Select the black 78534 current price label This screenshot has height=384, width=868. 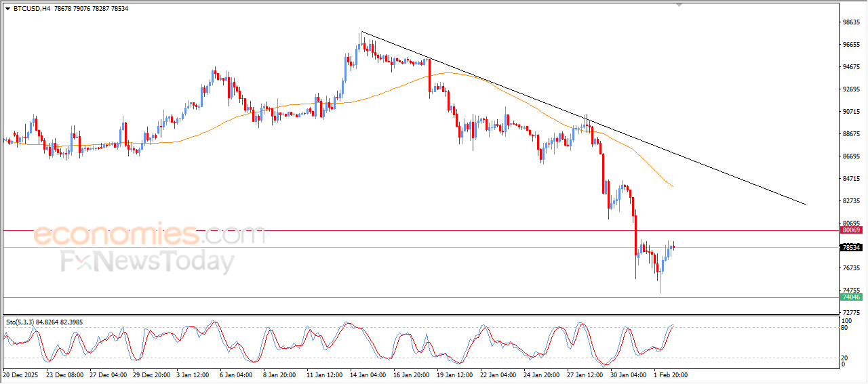pyautogui.click(x=851, y=248)
